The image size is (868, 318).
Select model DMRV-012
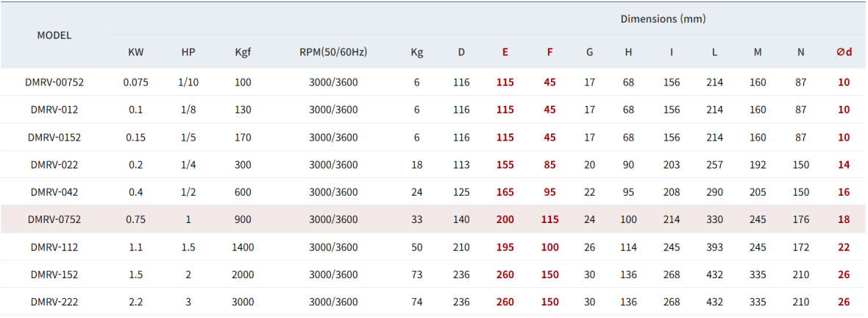(54, 110)
